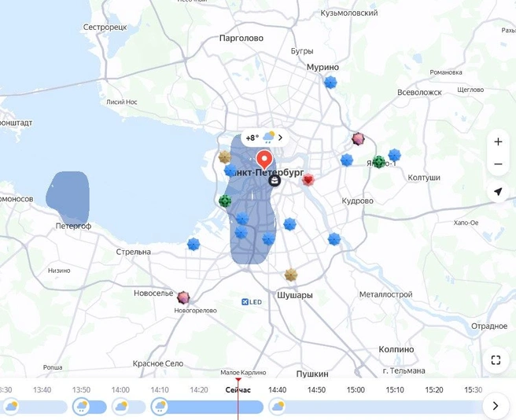Image resolution: width=516 pixels, height=420 pixels.
Task: Jump to 15:00 on the timeline
Action: 356,390
